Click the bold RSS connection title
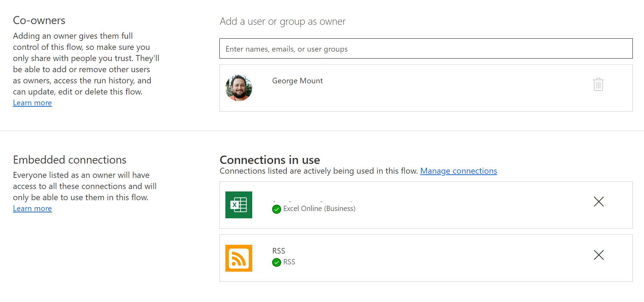This screenshot has width=644, height=302. coord(278,251)
